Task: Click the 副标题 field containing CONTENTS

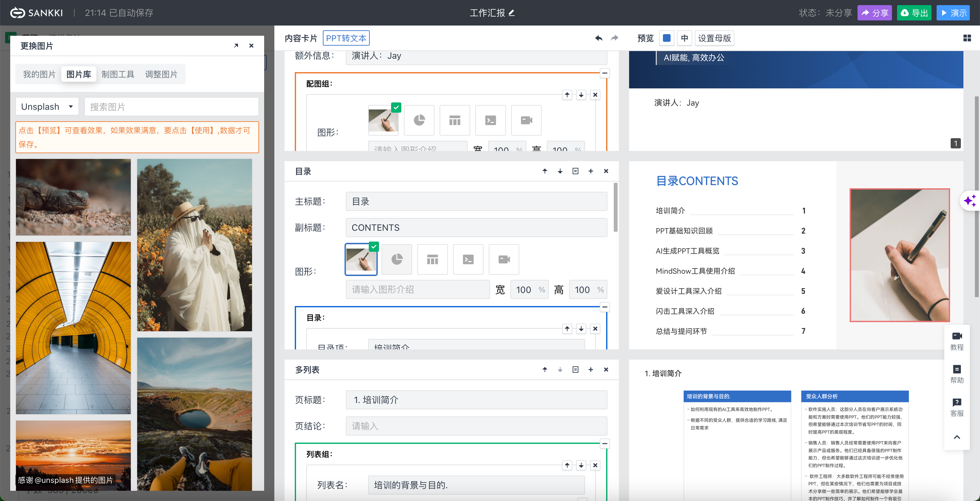Action: pos(476,228)
